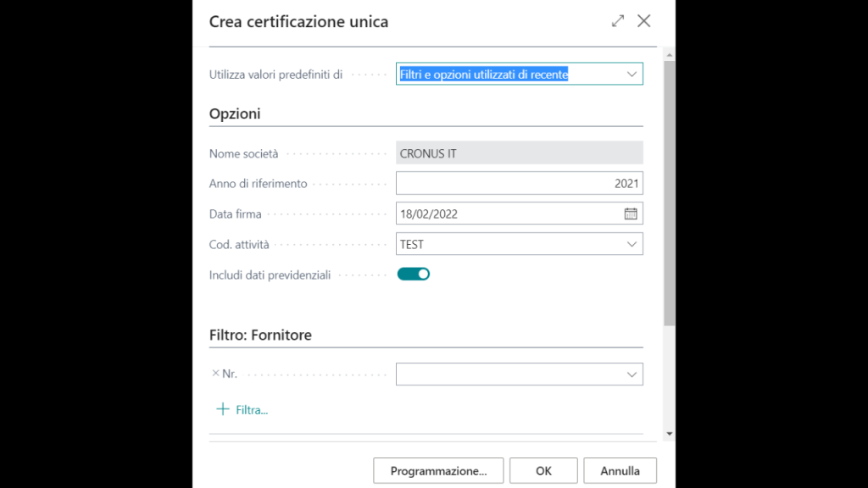Toggle Includi dati previdenziali switch
The height and width of the screenshot is (488, 868).
pyautogui.click(x=414, y=274)
